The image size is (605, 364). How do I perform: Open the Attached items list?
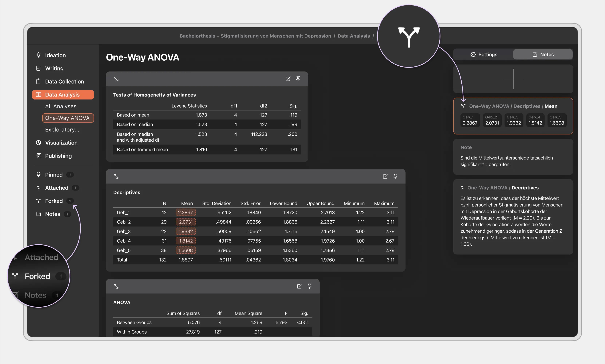[57, 188]
